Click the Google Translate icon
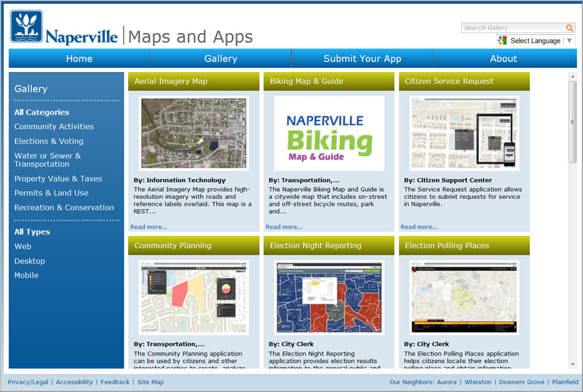The height and width of the screenshot is (392, 583). pyautogui.click(x=502, y=41)
